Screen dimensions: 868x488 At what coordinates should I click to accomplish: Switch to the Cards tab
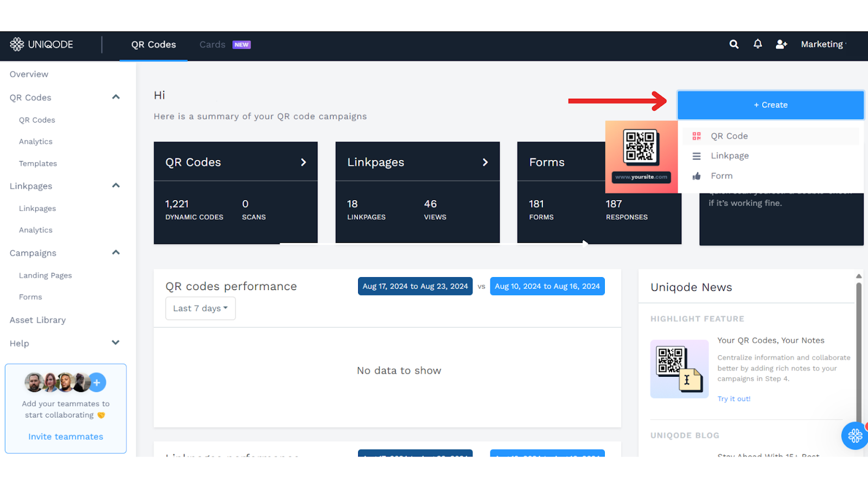click(x=212, y=45)
